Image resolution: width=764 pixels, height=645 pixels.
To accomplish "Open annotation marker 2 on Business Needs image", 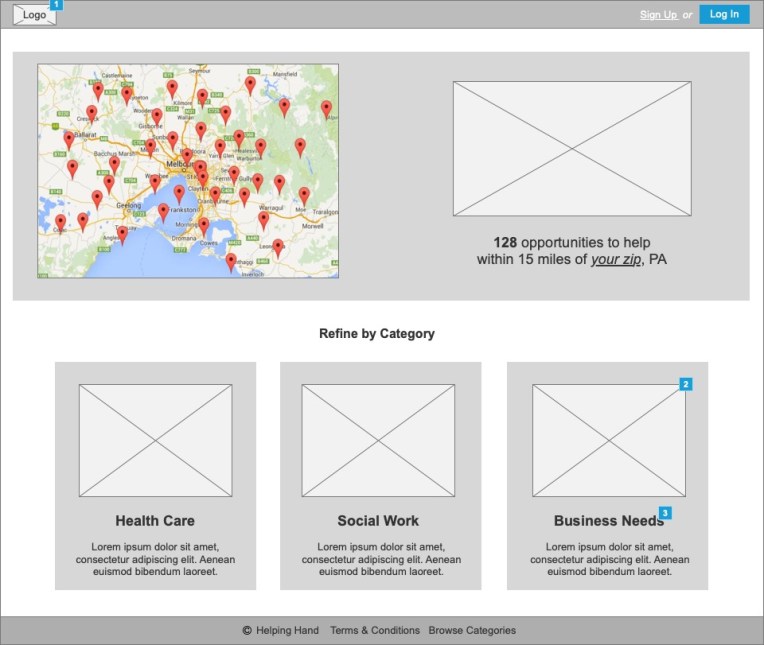I will point(685,384).
